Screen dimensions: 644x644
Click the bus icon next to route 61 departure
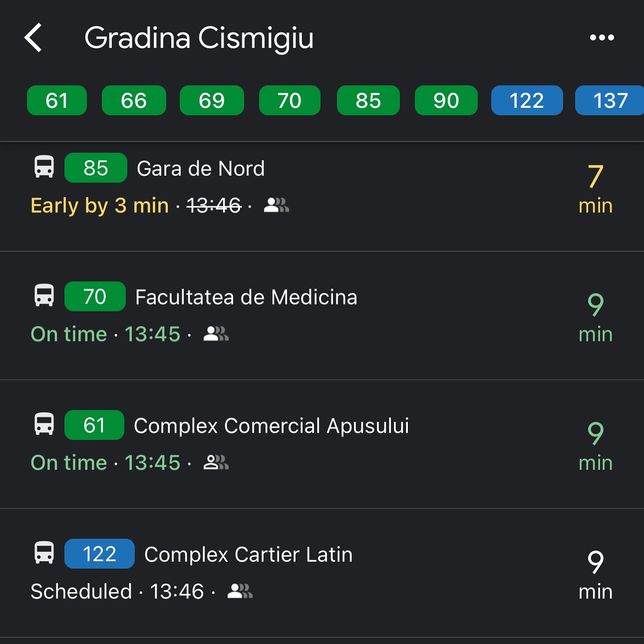point(44,424)
